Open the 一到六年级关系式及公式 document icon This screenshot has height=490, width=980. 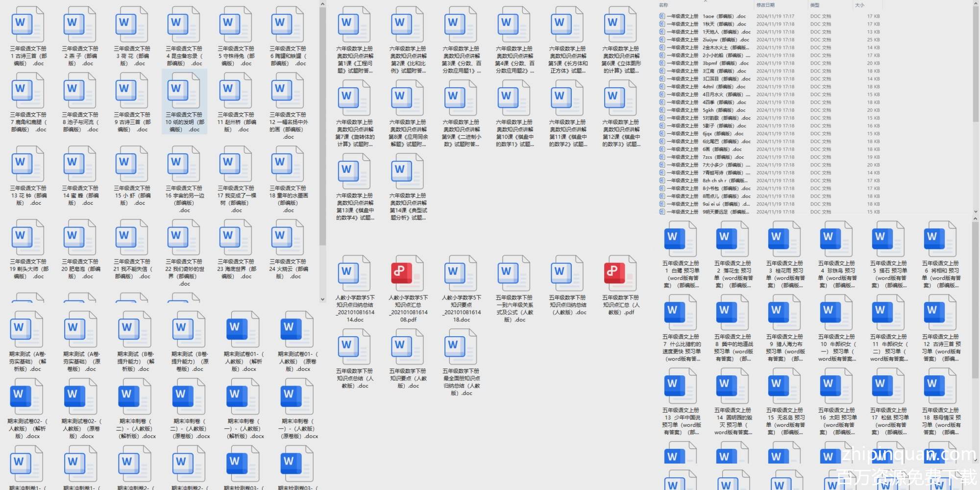click(514, 273)
